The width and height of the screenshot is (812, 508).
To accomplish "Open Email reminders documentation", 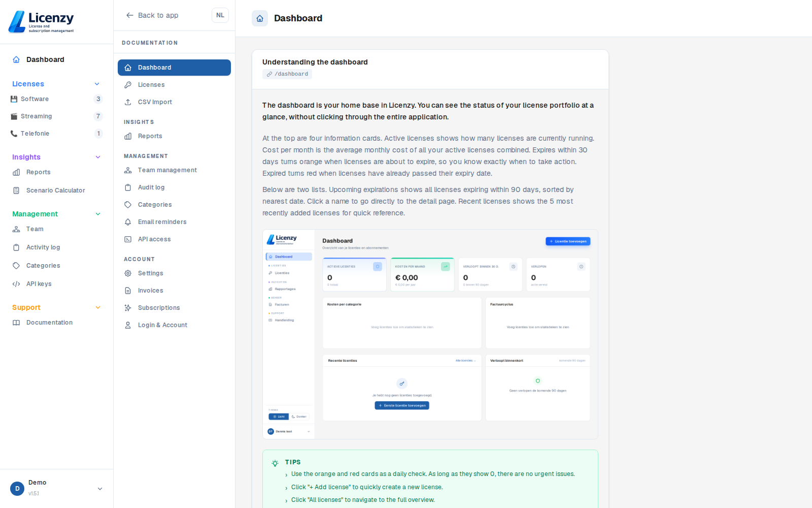I will click(174, 222).
